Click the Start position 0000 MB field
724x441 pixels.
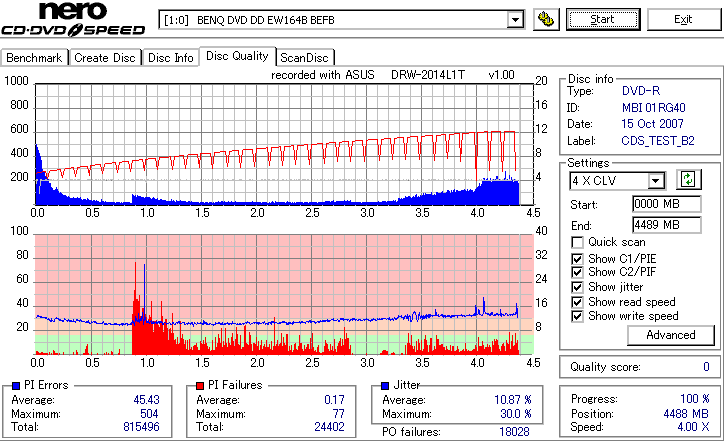pos(666,204)
